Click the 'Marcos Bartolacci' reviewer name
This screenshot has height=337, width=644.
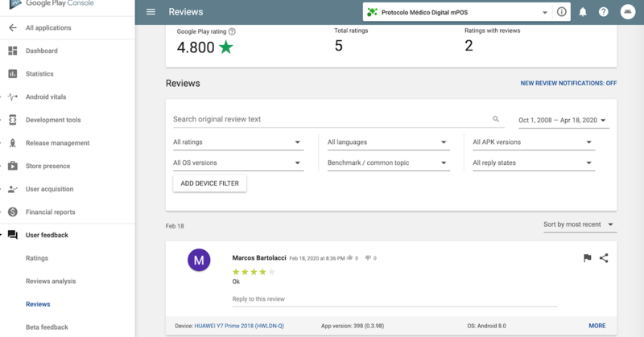259,258
